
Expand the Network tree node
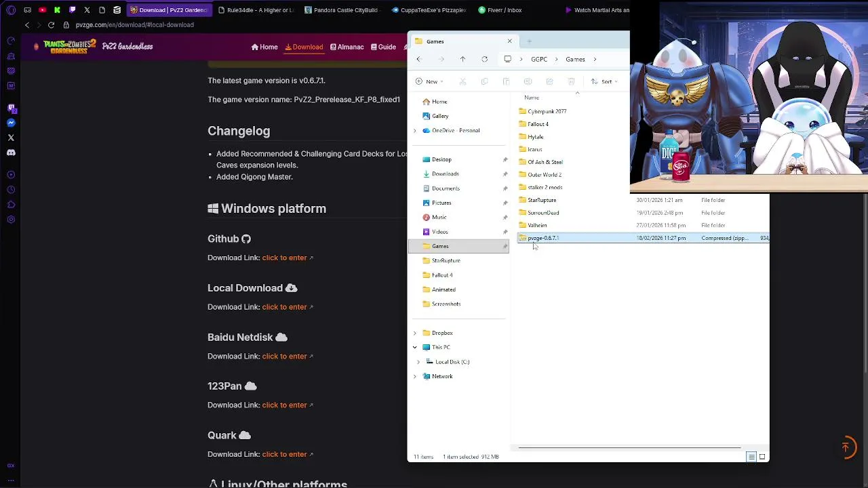point(415,377)
